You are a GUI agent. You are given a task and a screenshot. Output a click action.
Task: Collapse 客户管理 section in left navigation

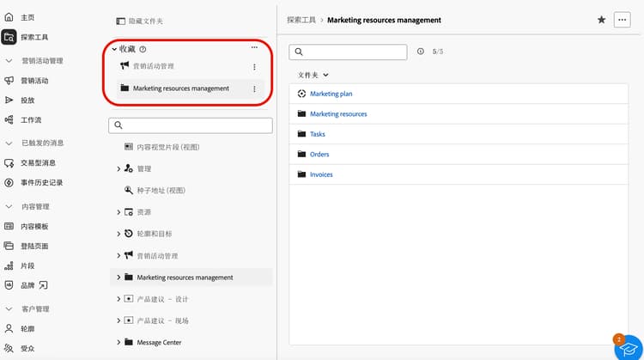[9, 309]
